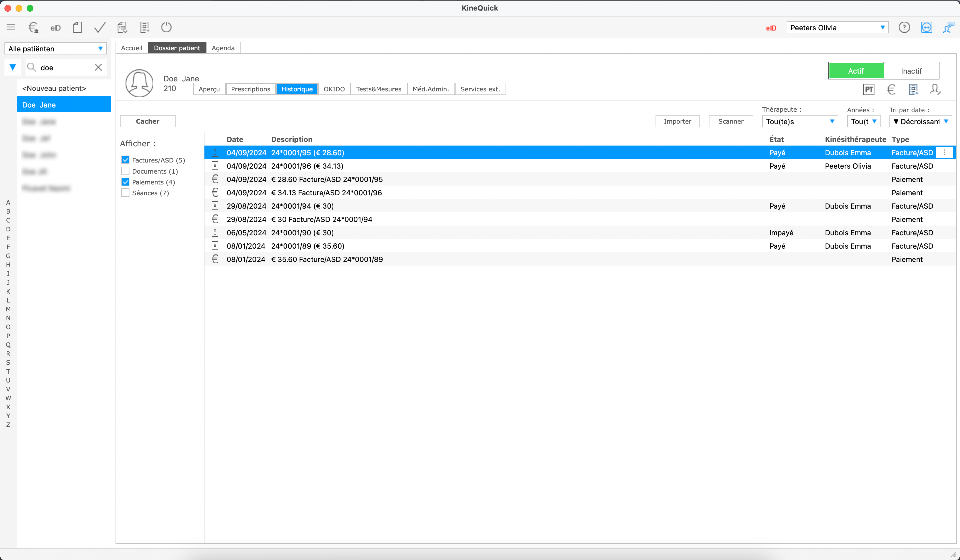Click the new invoice icon in patient header
Viewport: 960px width, 560px height.
pyautogui.click(x=913, y=89)
